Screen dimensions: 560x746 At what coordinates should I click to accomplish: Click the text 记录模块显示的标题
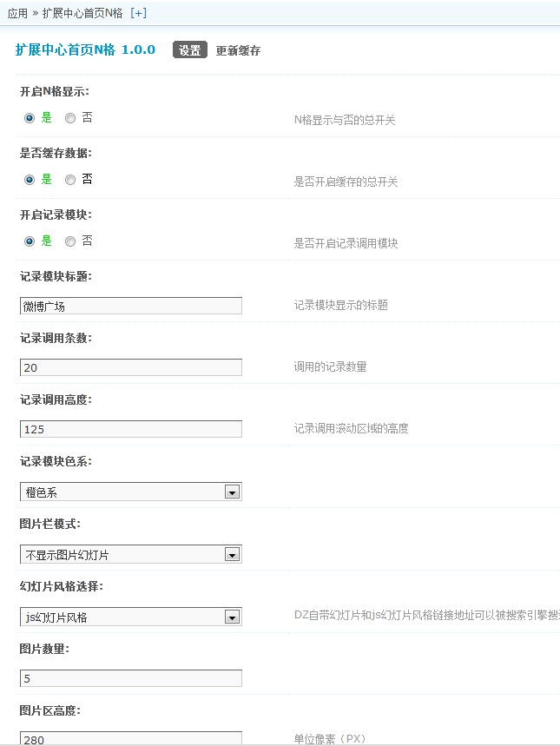pyautogui.click(x=340, y=305)
